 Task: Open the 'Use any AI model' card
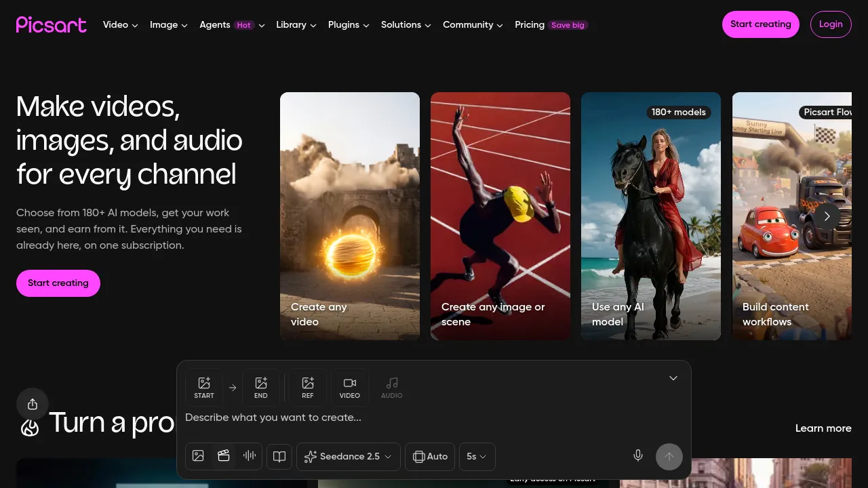pyautogui.click(x=651, y=216)
